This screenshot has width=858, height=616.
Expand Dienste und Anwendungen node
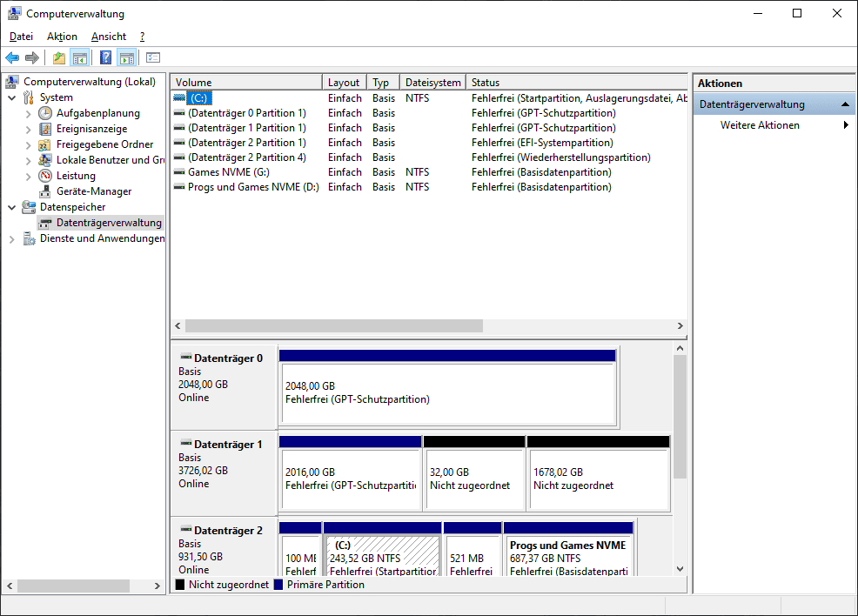(x=12, y=239)
